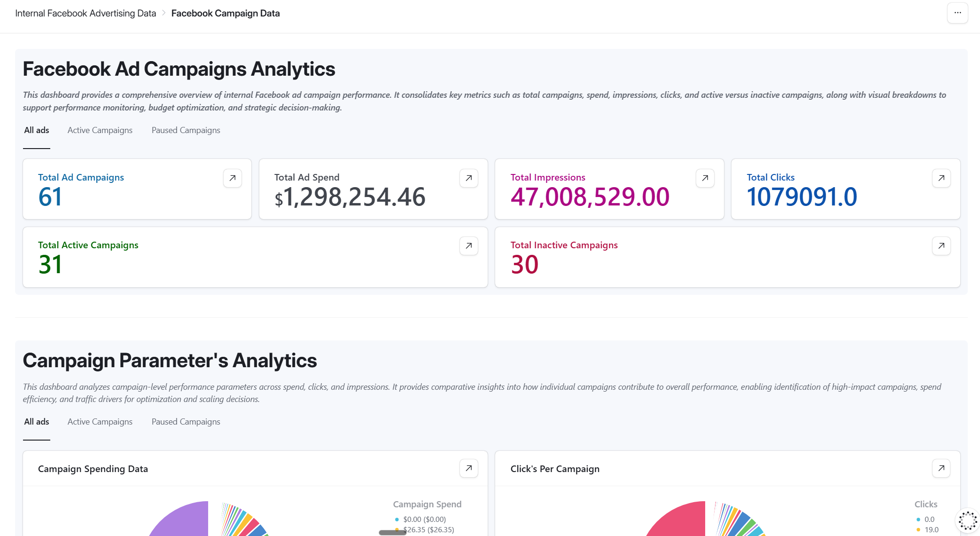Click the 1079091.0 clicks value

pyautogui.click(x=802, y=197)
